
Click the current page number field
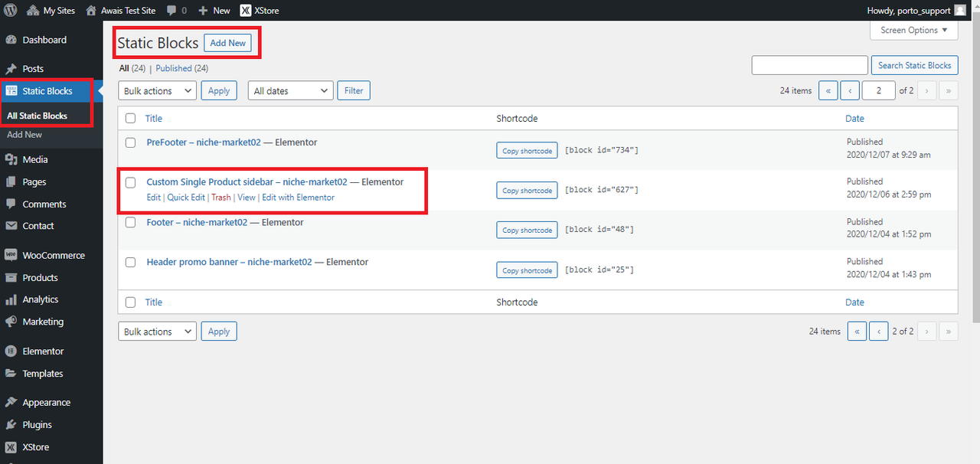(879, 90)
